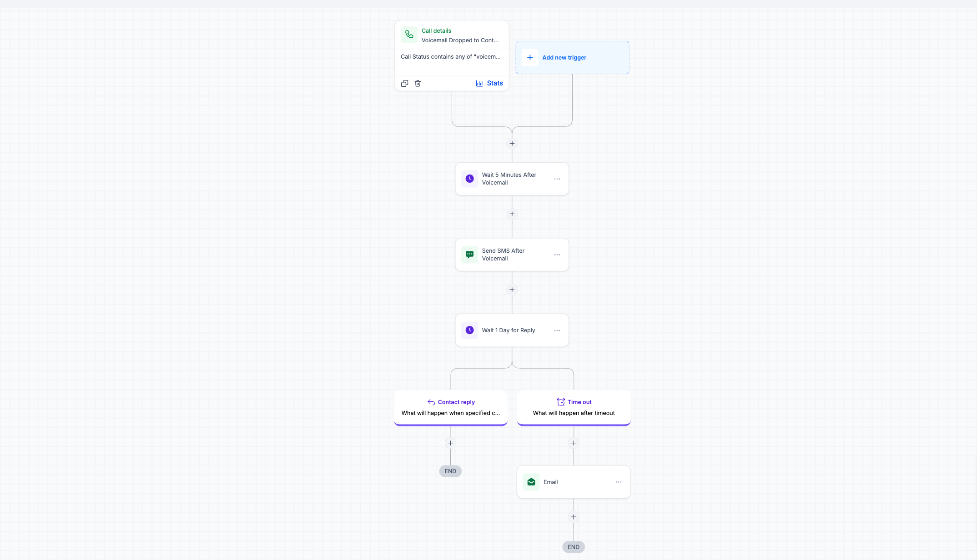Image resolution: width=977 pixels, height=560 pixels.
Task: Click the Contact reply arrow icon
Action: coord(431,402)
